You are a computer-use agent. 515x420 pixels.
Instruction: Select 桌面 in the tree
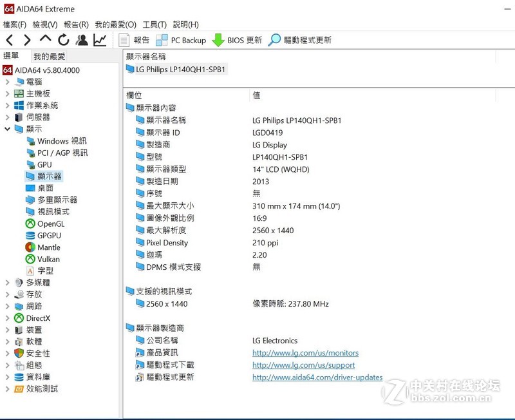[x=45, y=188]
